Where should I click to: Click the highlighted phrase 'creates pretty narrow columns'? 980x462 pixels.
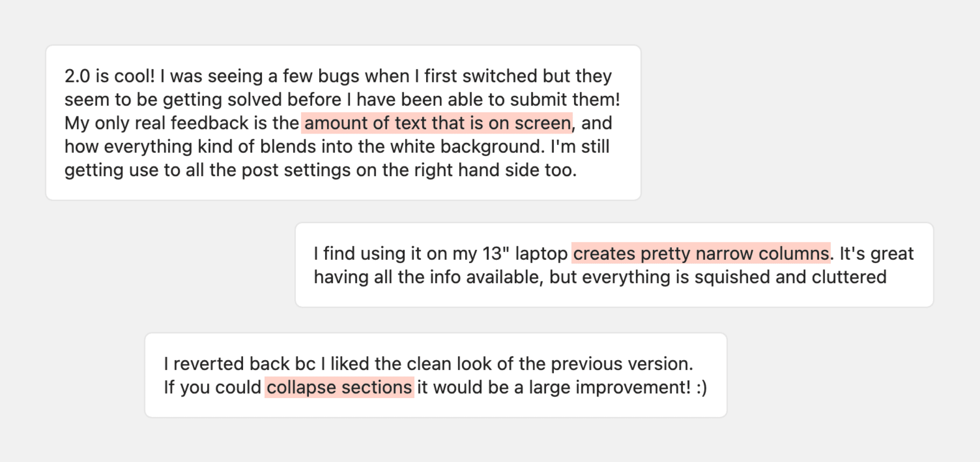(701, 253)
